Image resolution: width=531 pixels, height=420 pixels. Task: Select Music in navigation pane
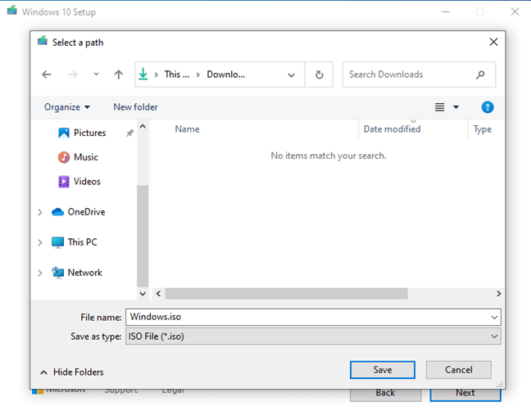(78, 157)
